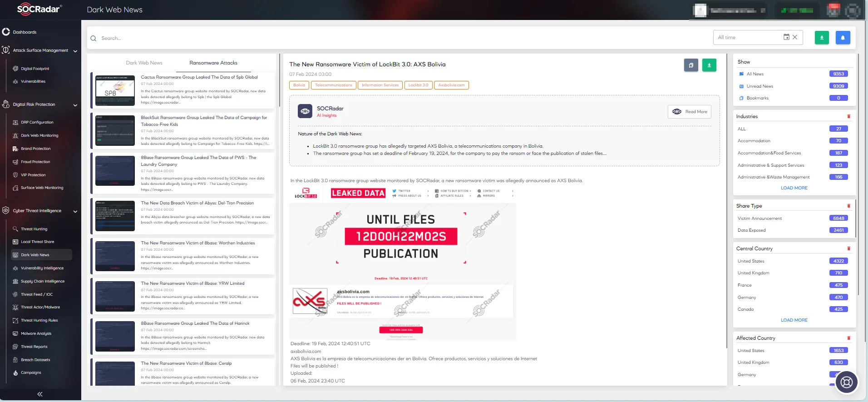
Task: Open the Cactus Spb Global news thumbnail
Action: pyautogui.click(x=115, y=91)
